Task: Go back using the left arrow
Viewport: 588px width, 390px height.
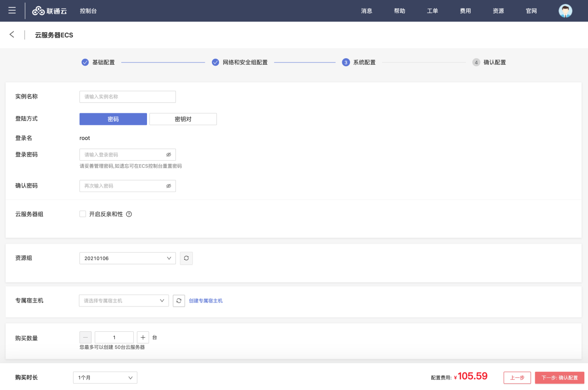Action: tap(12, 35)
